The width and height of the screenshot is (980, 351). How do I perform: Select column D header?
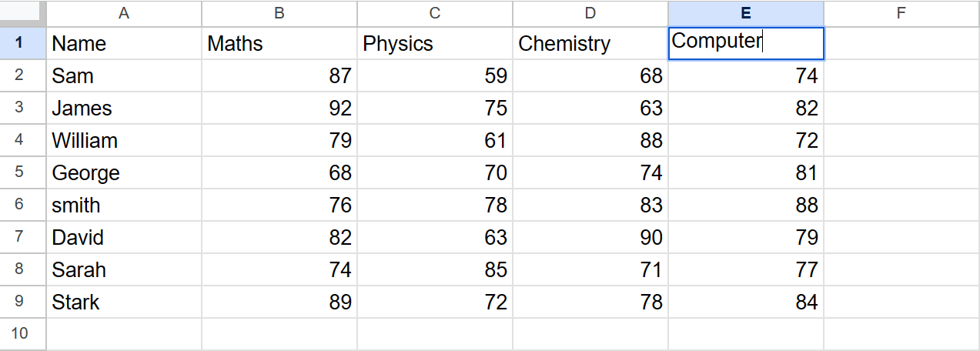pyautogui.click(x=590, y=13)
